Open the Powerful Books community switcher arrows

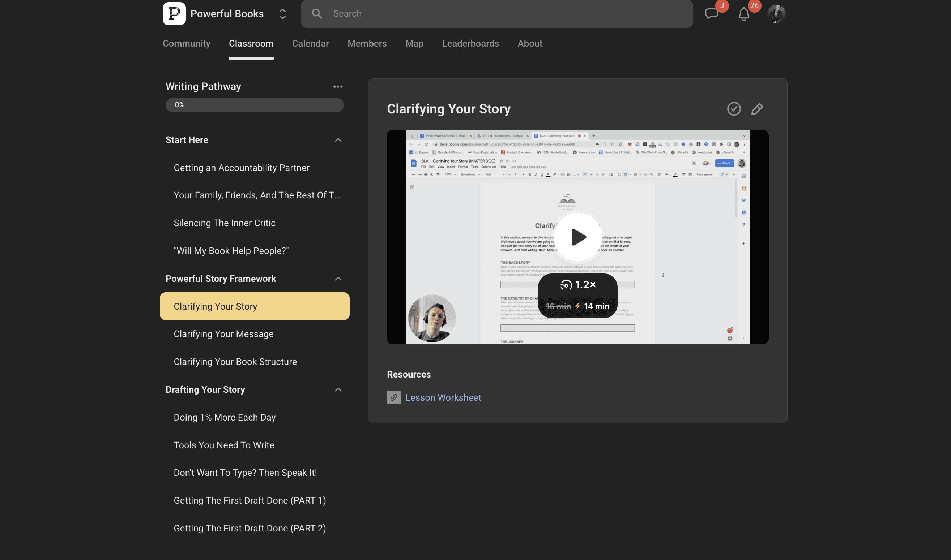click(282, 14)
